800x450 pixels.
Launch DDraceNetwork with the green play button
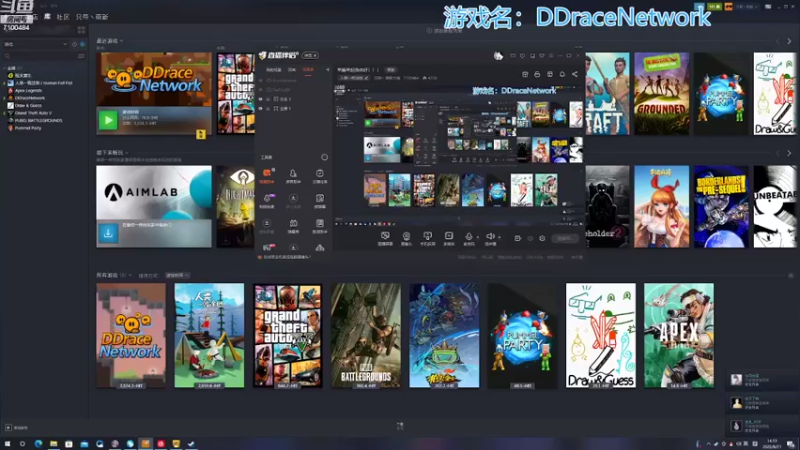(x=108, y=120)
